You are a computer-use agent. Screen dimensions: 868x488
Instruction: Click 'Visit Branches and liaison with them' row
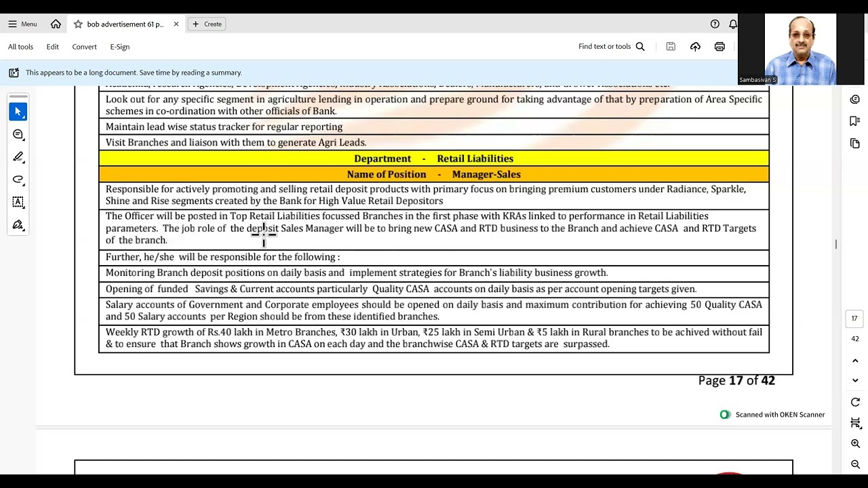point(434,142)
